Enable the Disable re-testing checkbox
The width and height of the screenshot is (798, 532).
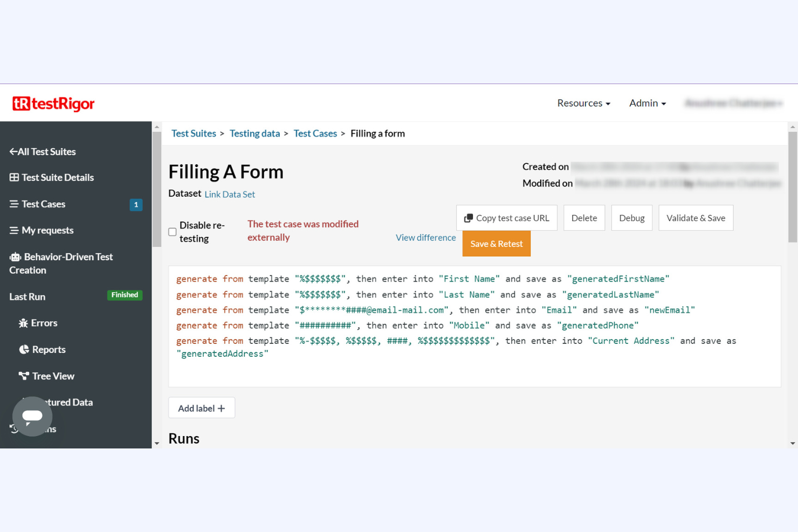pyautogui.click(x=173, y=232)
